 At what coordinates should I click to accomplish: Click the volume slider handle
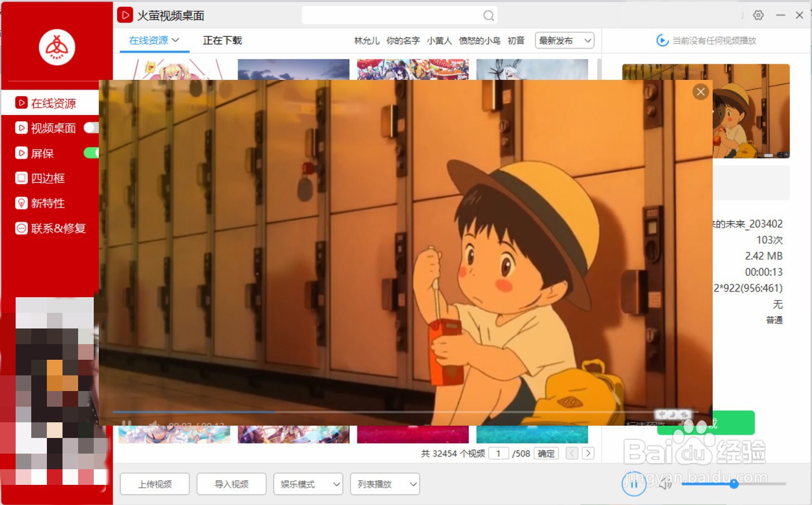coord(734,484)
